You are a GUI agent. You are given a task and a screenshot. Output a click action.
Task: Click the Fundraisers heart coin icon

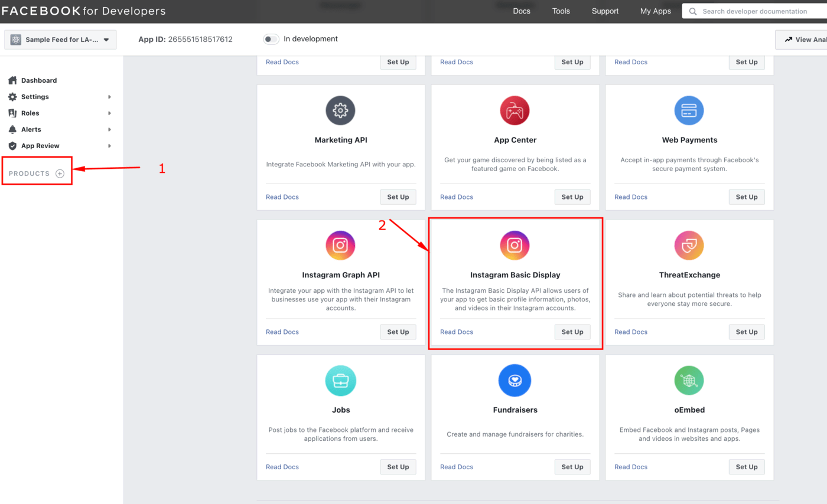515,380
